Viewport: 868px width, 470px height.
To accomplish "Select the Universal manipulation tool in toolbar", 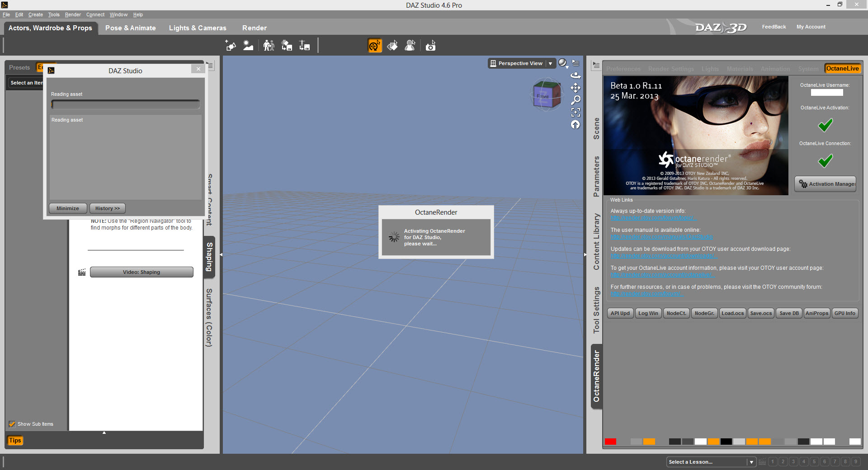I will pos(375,46).
